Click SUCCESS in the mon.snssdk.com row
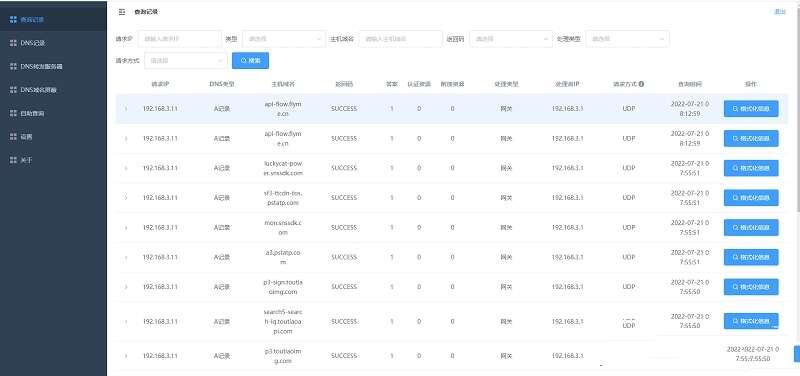 [344, 228]
